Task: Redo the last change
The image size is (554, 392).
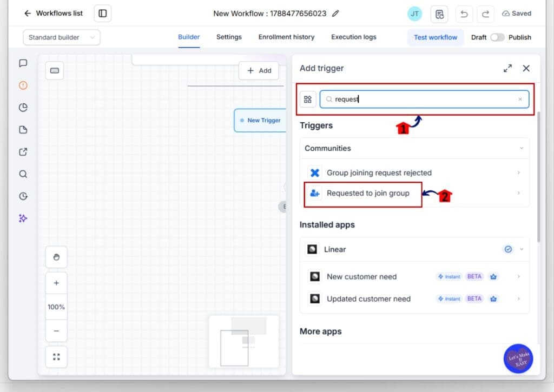Action: click(485, 14)
